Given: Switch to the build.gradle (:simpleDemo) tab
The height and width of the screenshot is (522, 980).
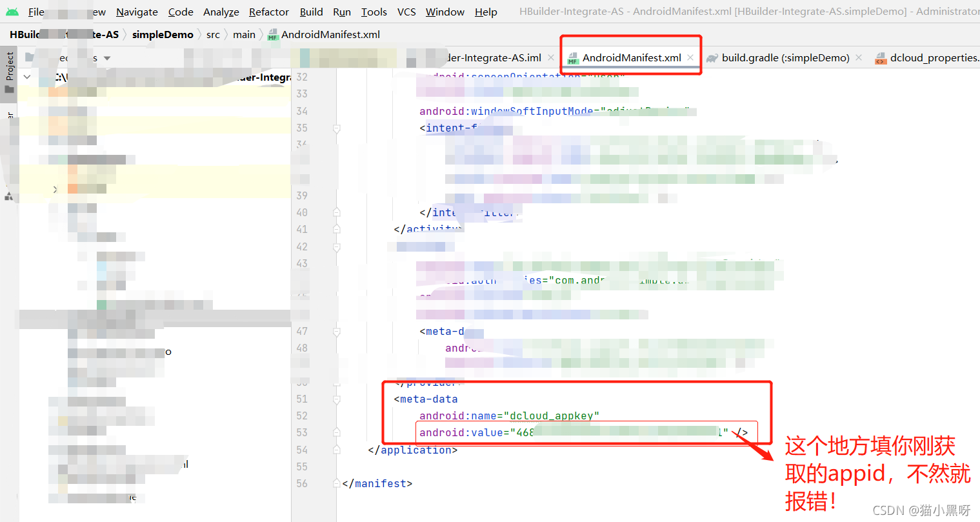Looking at the screenshot, I should pyautogui.click(x=786, y=57).
